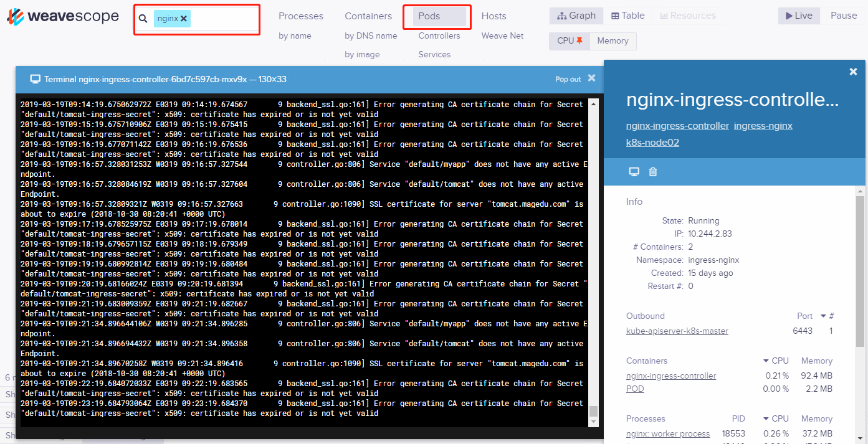Open the Hosts topology view
This screenshot has width=868, height=444.
pyautogui.click(x=494, y=16)
